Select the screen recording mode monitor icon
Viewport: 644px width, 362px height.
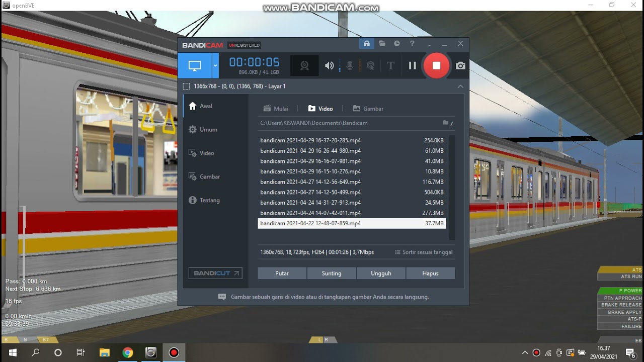point(195,65)
